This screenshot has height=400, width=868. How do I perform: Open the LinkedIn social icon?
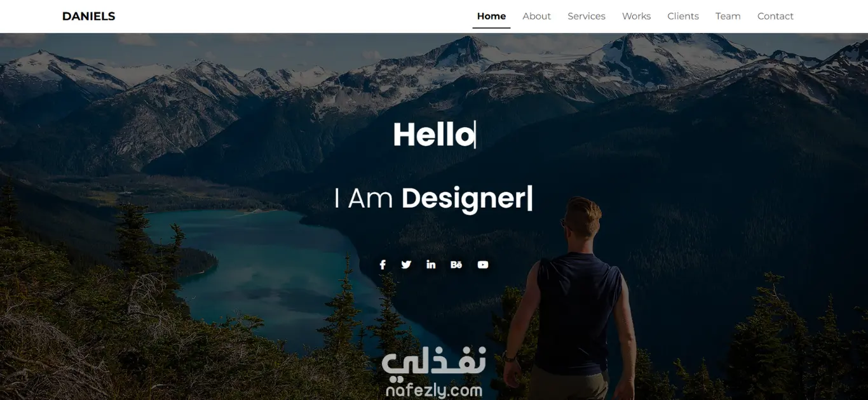(x=431, y=265)
